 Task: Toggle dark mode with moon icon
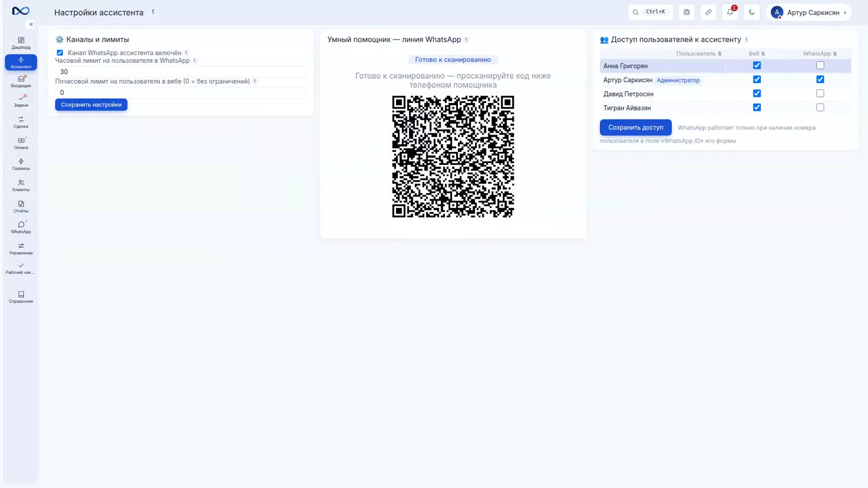click(752, 12)
